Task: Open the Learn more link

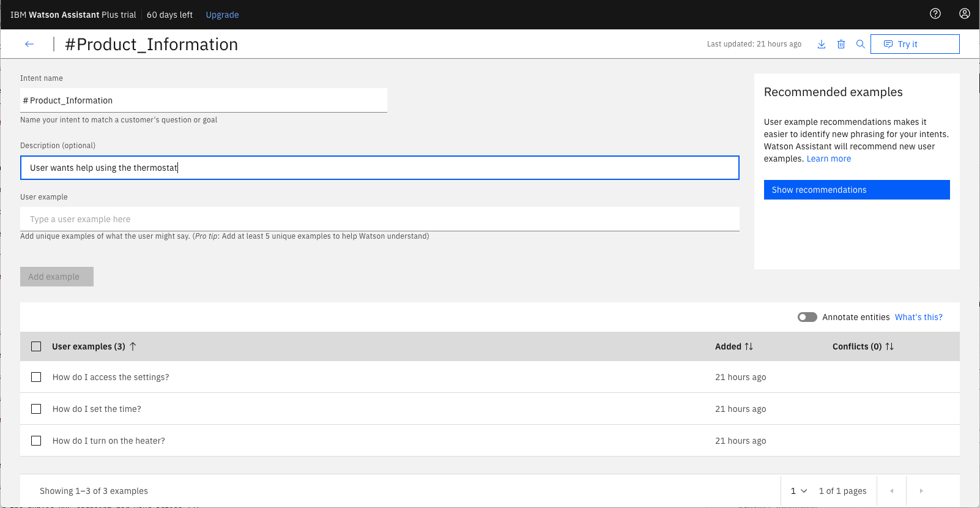Action: coord(829,159)
